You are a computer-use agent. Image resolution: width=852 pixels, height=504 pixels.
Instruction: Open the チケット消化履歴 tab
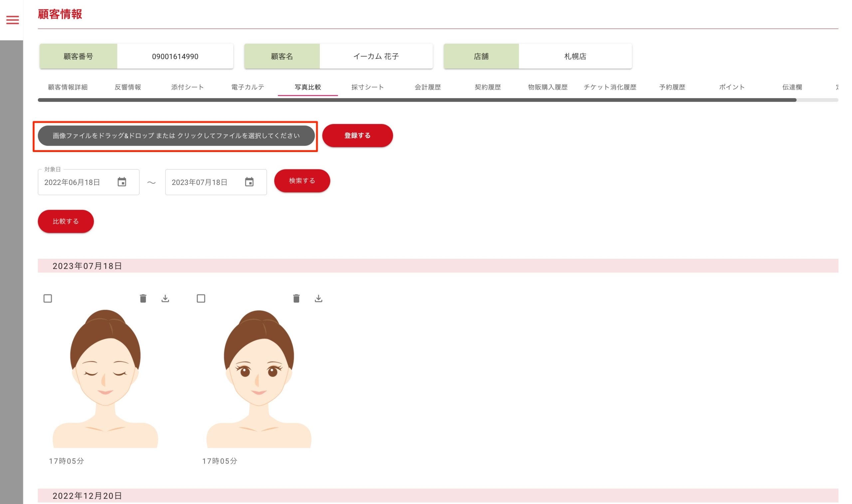click(610, 87)
